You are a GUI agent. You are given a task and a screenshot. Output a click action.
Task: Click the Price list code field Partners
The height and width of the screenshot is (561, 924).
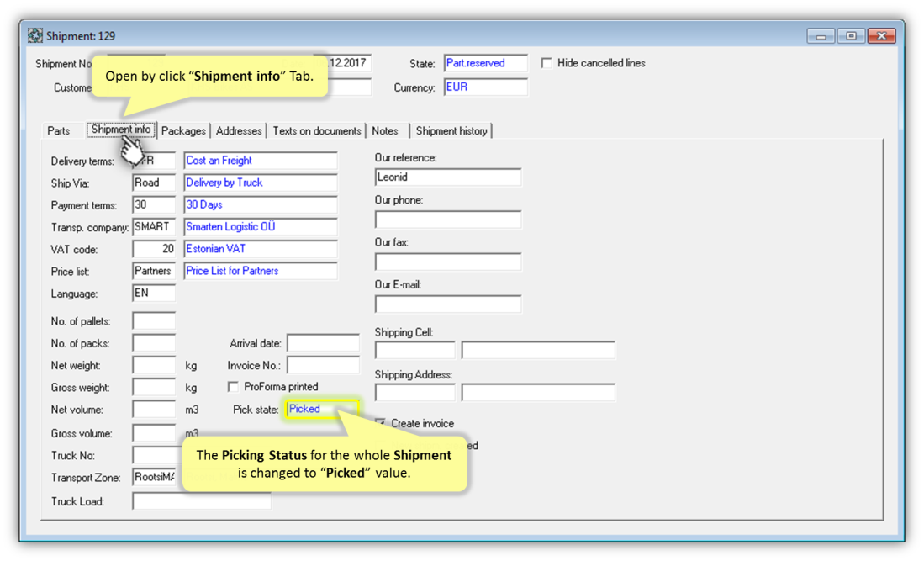[154, 271]
